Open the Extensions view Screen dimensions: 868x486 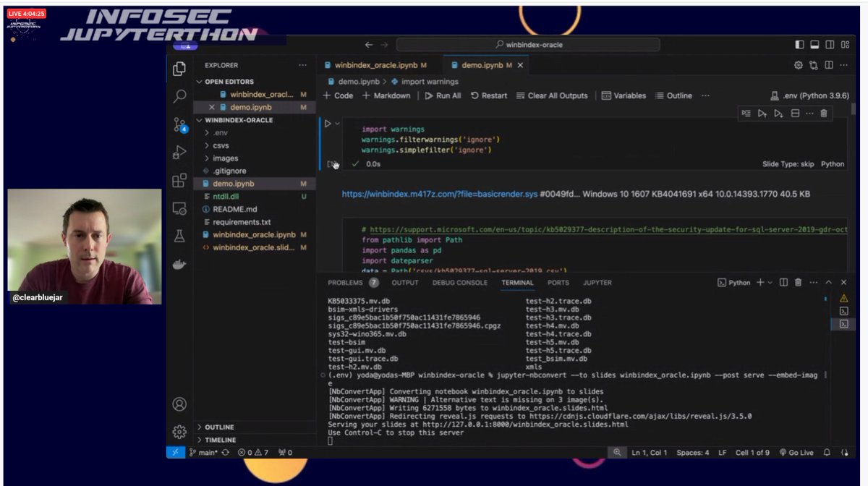[x=179, y=181]
